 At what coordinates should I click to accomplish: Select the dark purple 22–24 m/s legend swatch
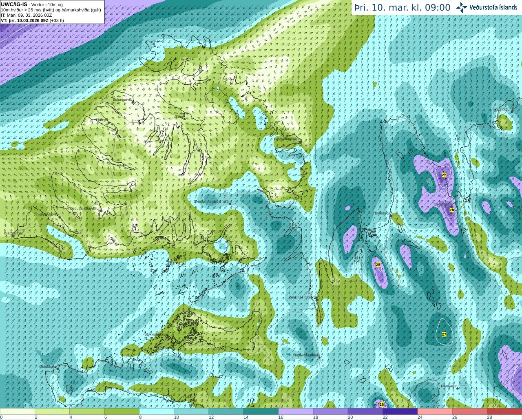(x=400, y=411)
